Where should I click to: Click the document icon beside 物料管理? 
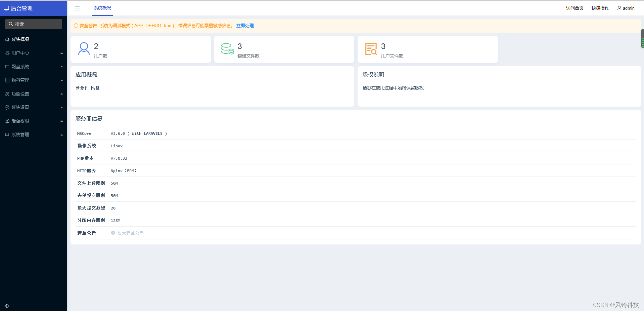[x=7, y=80]
